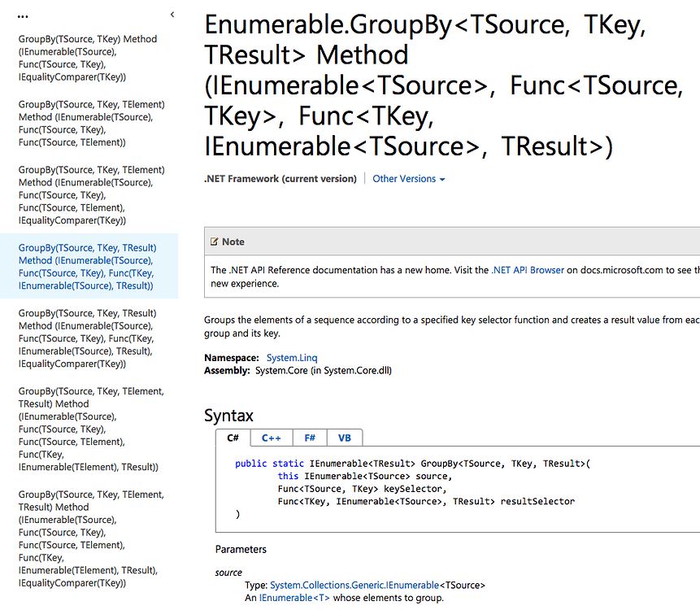Click the Parameters section heading
The height and width of the screenshot is (610, 700).
click(241, 549)
